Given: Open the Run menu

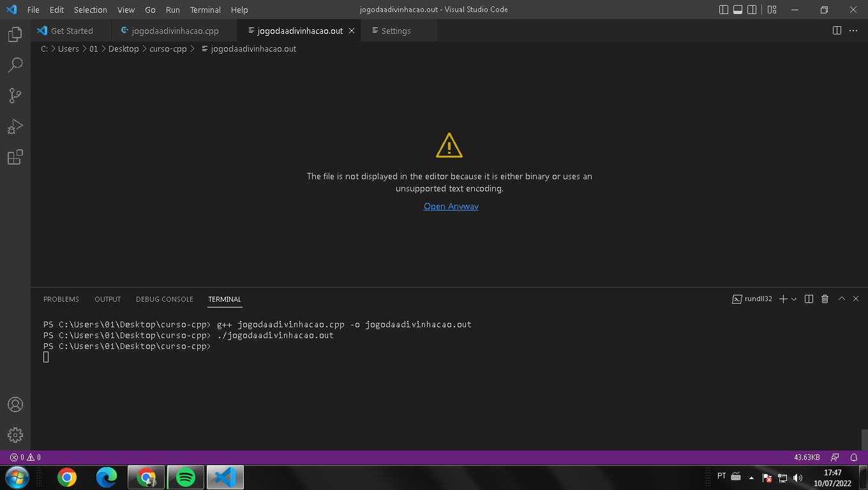Looking at the screenshot, I should point(172,10).
